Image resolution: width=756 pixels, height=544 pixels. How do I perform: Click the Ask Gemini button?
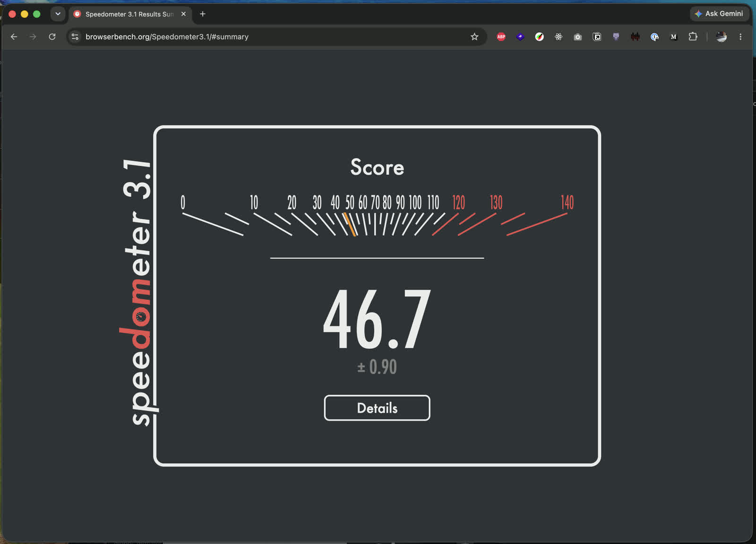pos(719,14)
